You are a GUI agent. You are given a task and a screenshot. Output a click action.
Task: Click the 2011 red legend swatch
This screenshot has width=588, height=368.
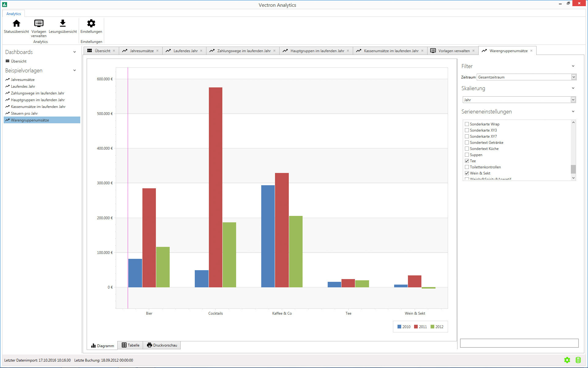[416, 327]
